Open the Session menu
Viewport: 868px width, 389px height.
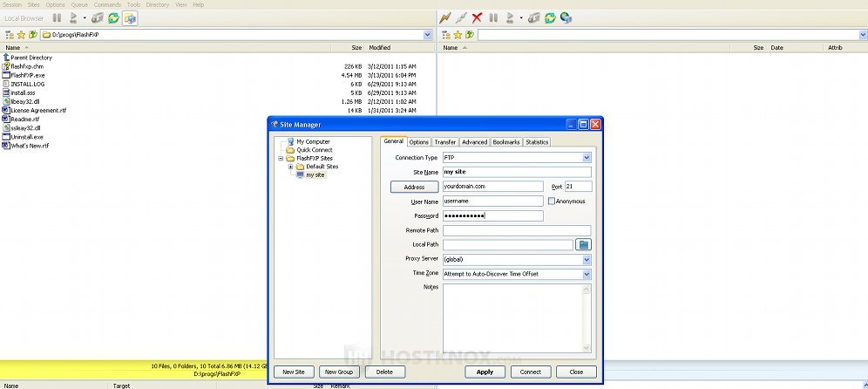tap(12, 4)
